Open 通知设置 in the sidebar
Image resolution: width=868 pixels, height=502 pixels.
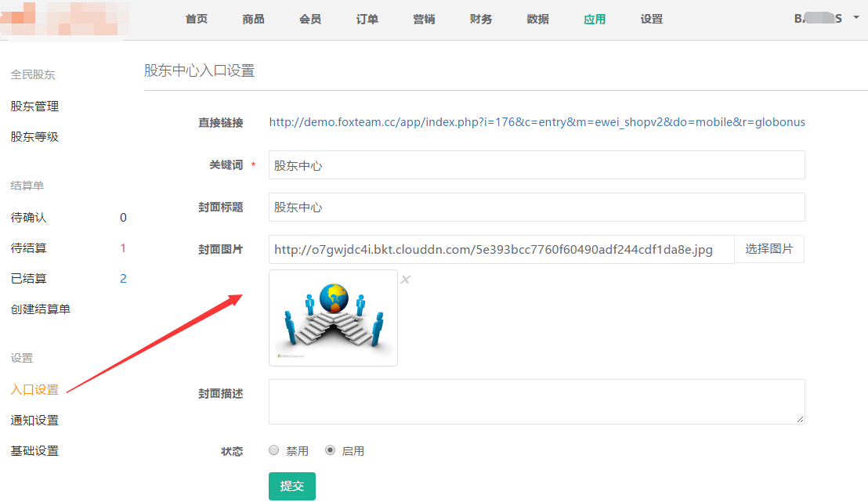coord(34,421)
